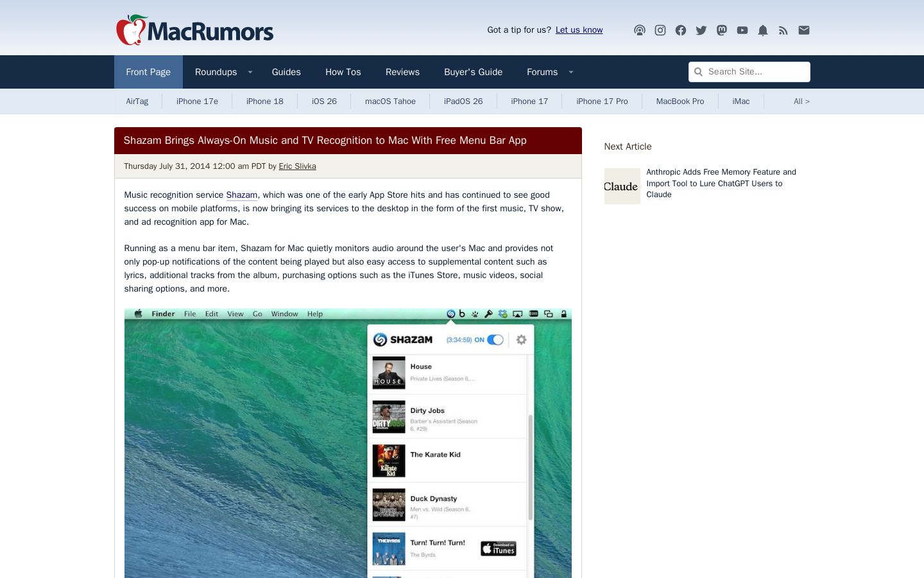Go to the Forums
The height and width of the screenshot is (578, 924).
pyautogui.click(x=542, y=72)
